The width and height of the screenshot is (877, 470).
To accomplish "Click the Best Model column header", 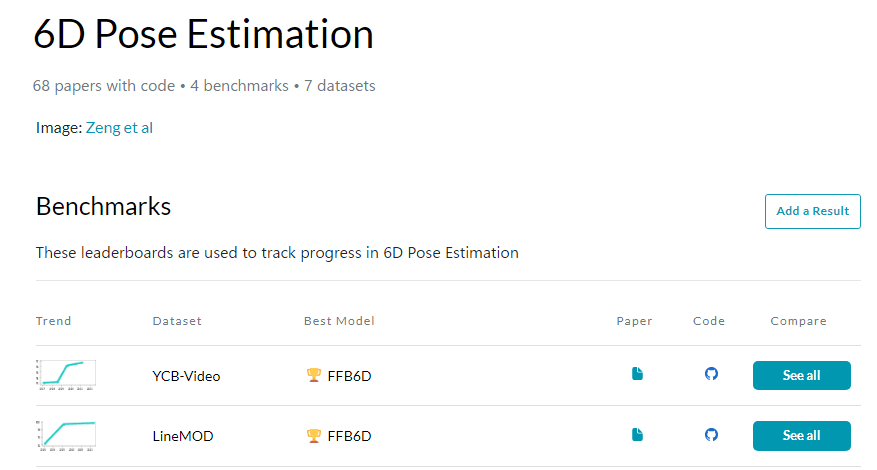I will (x=339, y=321).
